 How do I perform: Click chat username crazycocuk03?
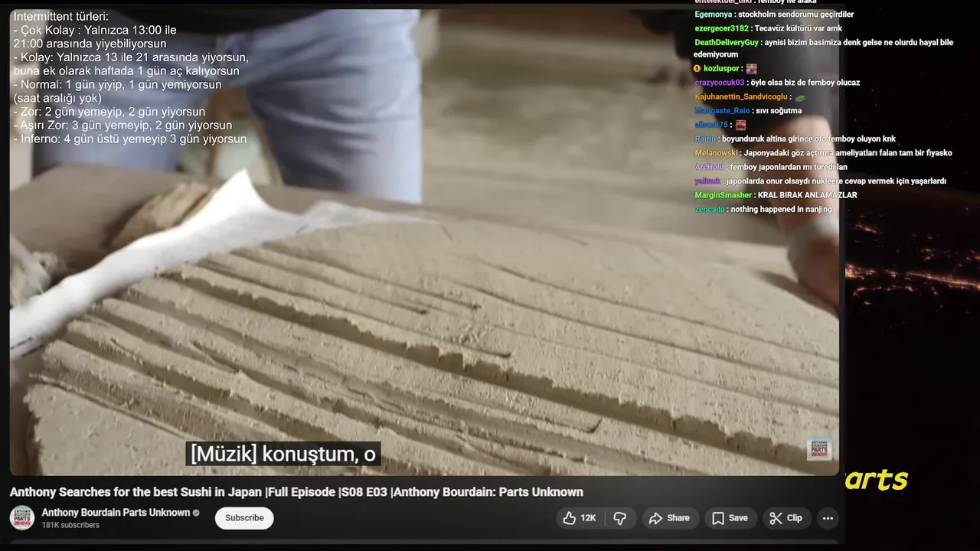(x=720, y=83)
